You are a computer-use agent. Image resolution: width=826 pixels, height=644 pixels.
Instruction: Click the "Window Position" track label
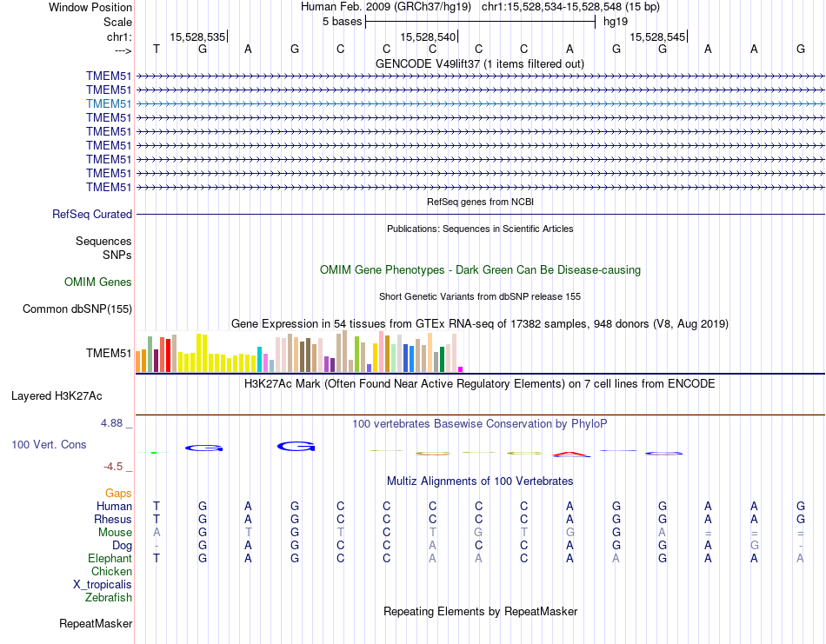click(x=90, y=7)
